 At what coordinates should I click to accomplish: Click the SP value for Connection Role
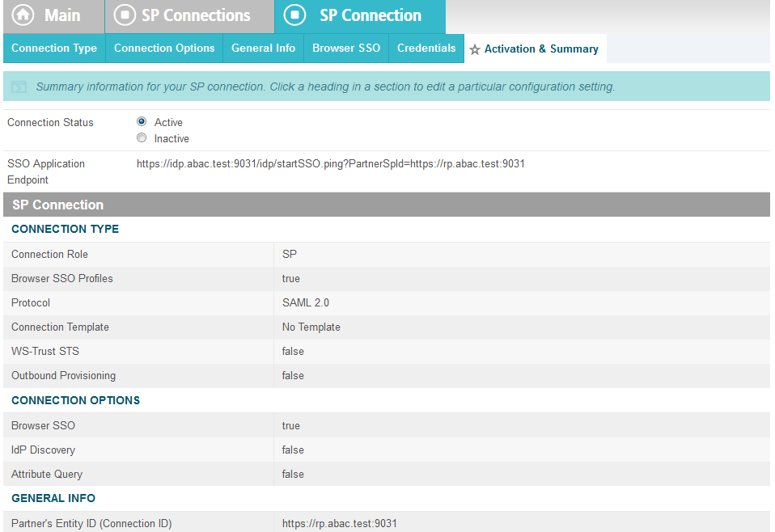point(290,255)
